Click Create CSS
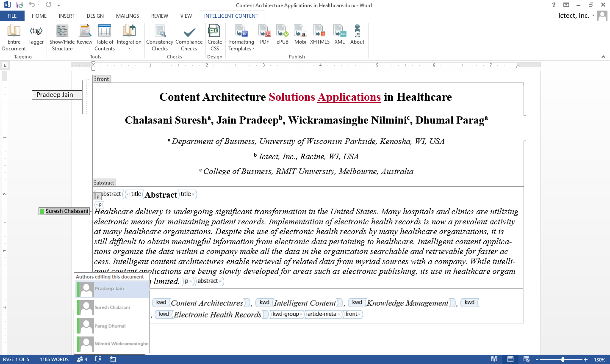The height and width of the screenshot is (364, 610). [x=215, y=38]
